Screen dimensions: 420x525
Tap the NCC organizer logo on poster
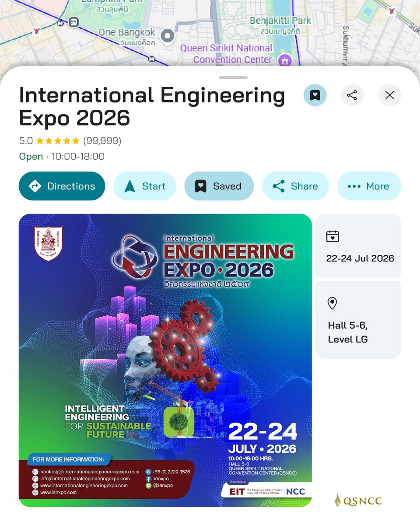point(296,492)
